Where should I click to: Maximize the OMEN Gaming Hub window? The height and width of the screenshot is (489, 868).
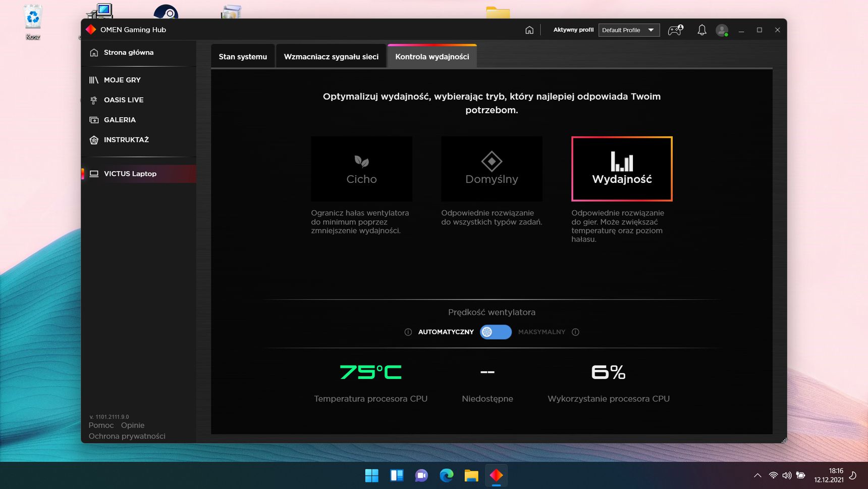[x=759, y=30]
